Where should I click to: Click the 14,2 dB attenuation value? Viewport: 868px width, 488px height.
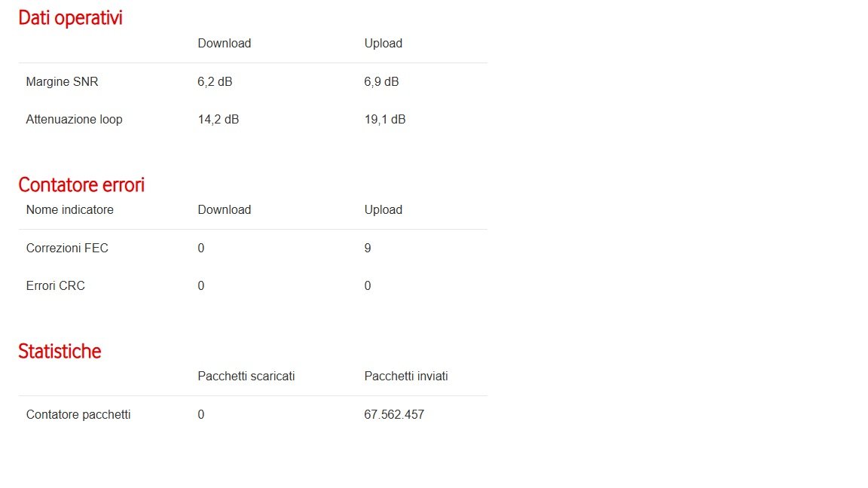(218, 120)
